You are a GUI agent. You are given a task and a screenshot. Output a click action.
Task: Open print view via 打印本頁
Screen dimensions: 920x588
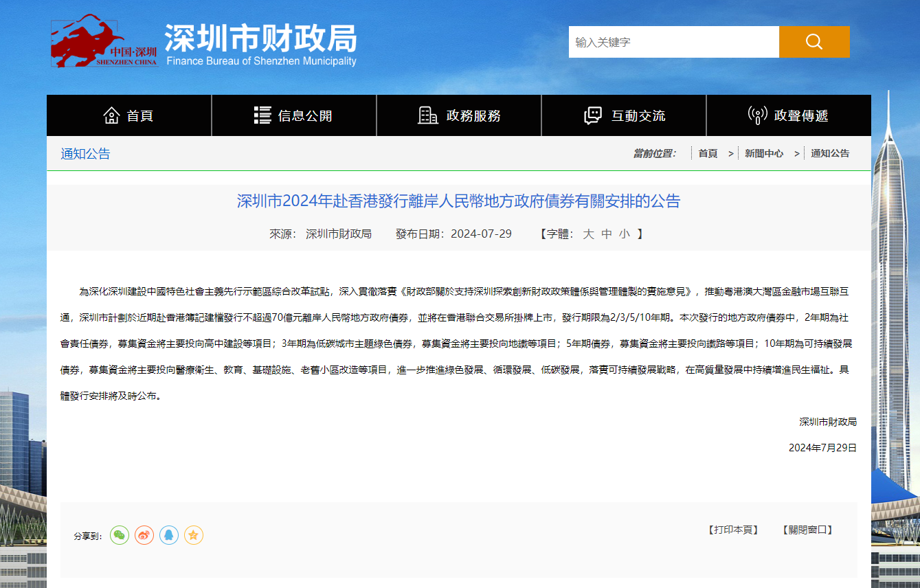[x=732, y=530]
